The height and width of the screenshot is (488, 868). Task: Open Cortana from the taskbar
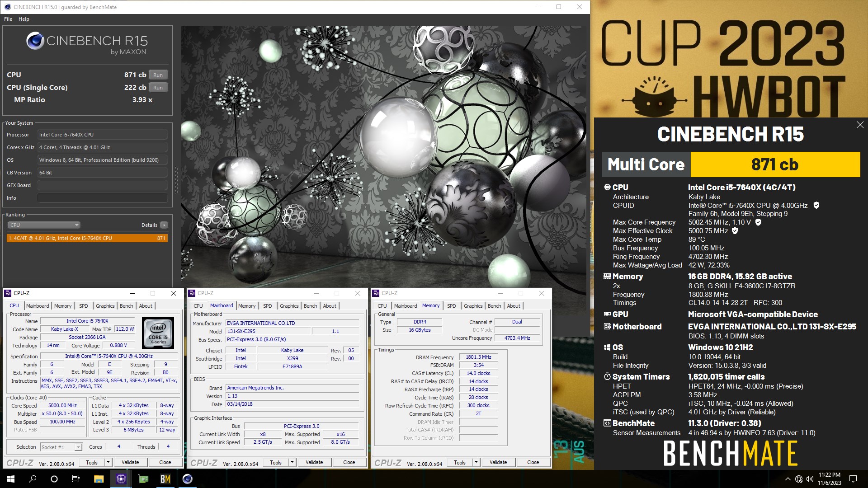click(54, 479)
